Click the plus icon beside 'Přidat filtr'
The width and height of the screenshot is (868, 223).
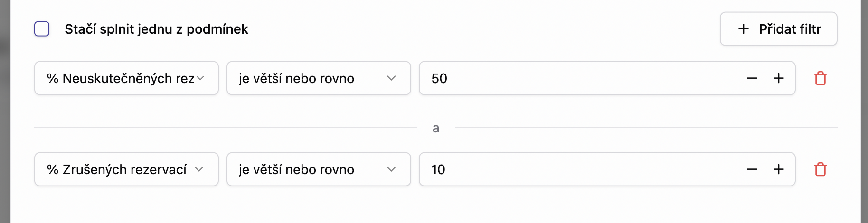[x=744, y=29]
